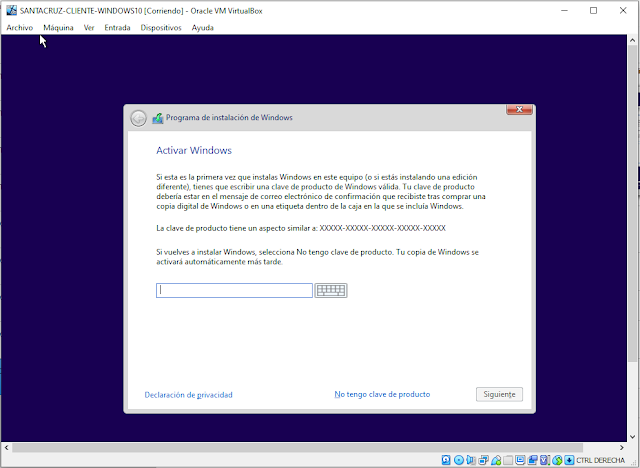Open the Dispositivos menu
The height and width of the screenshot is (468, 640).
(161, 28)
